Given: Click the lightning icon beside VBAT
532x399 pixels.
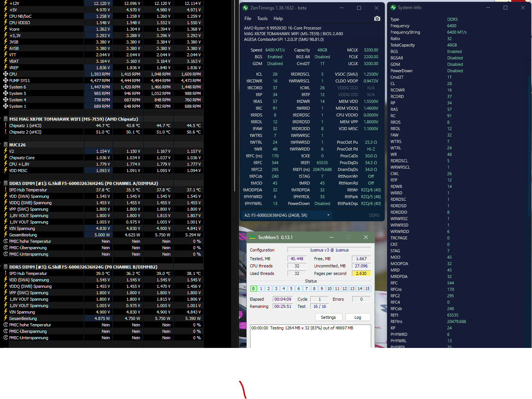Looking at the screenshot, I should tap(6, 61).
